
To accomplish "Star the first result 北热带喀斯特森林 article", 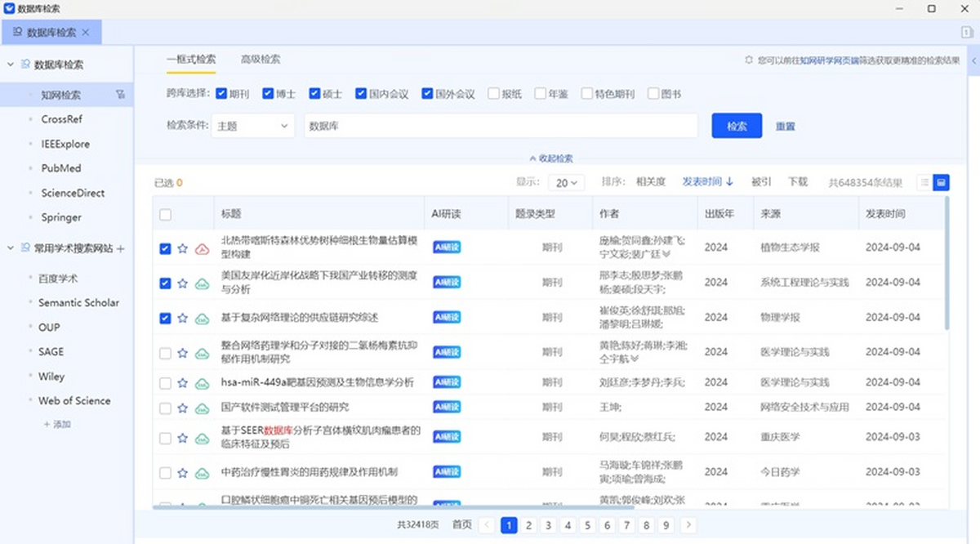I will pos(183,248).
